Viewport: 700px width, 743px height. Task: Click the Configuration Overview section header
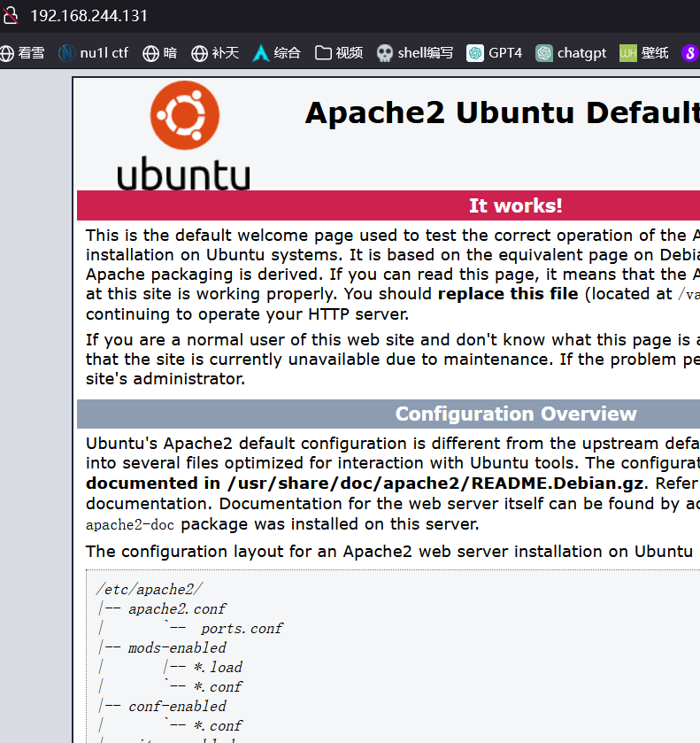point(515,414)
